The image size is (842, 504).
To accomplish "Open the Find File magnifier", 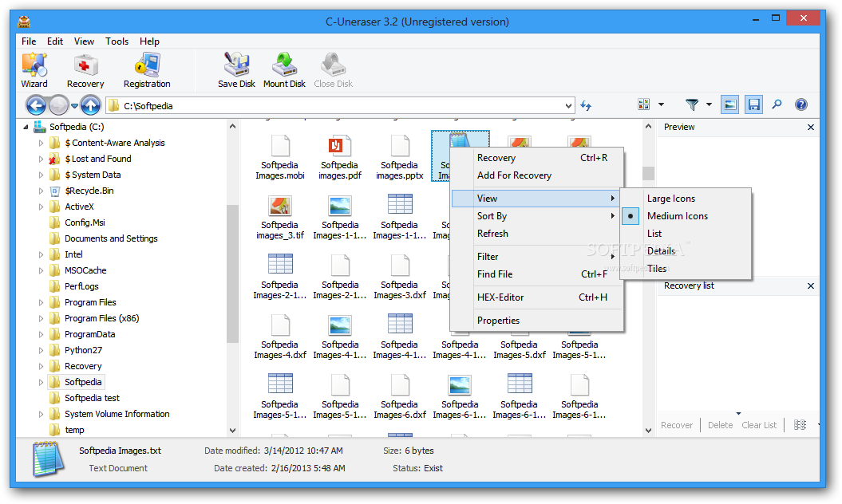I will click(x=777, y=104).
